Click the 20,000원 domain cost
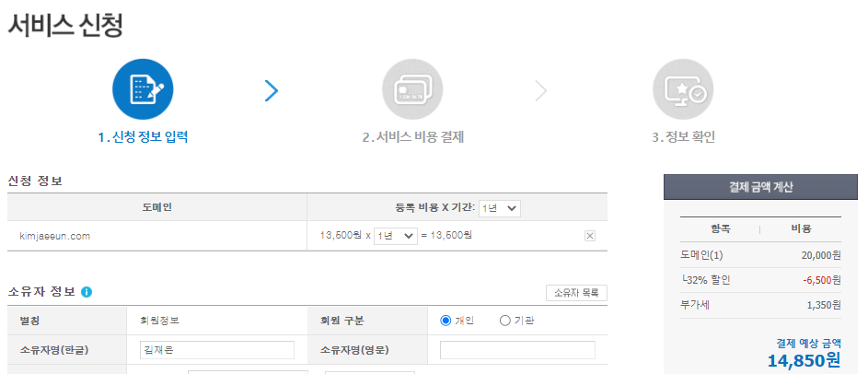The width and height of the screenshot is (868, 374). click(821, 255)
